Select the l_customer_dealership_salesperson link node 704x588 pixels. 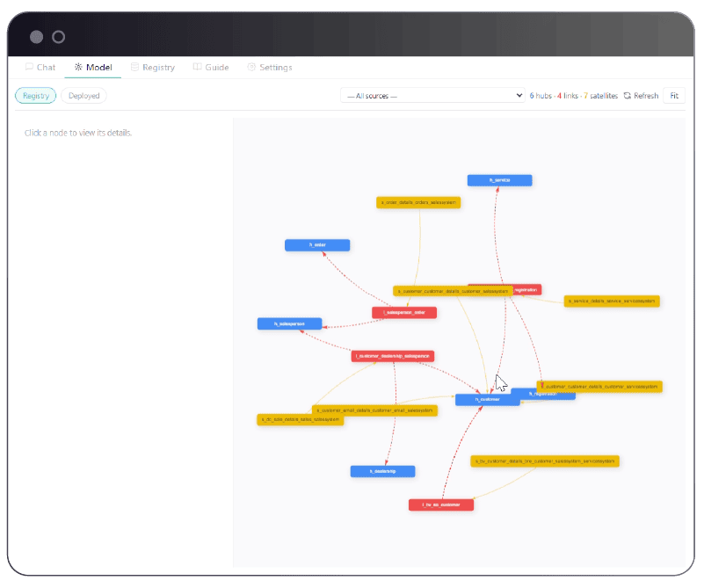(392, 356)
